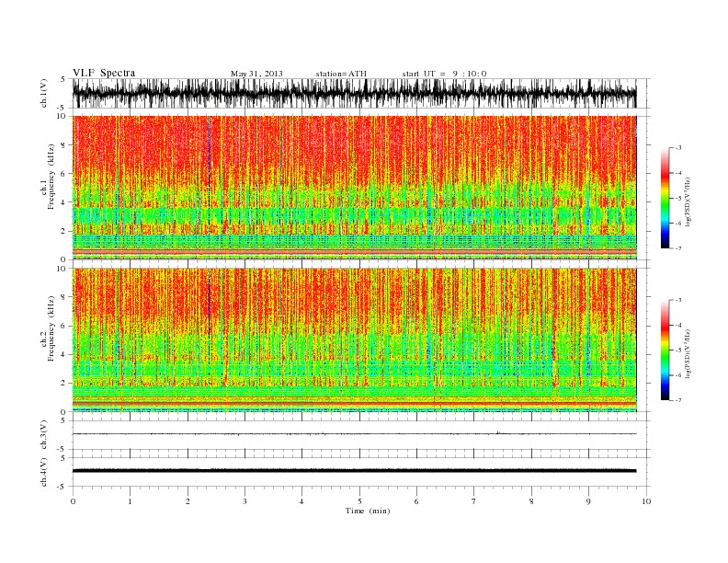Click the "6" kHz tick on ch.2 spectrogram

63,326
